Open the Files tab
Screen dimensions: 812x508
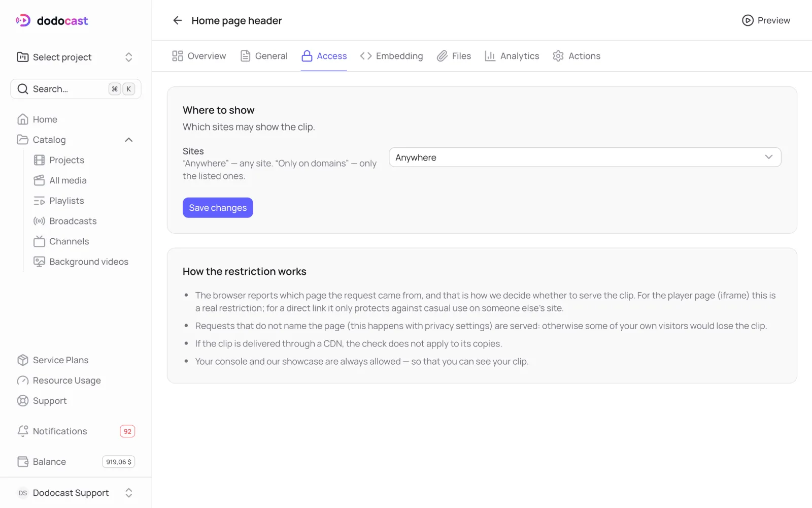[x=454, y=56]
